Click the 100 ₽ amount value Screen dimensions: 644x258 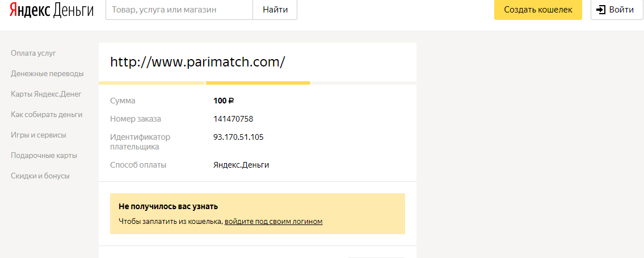coord(224,101)
